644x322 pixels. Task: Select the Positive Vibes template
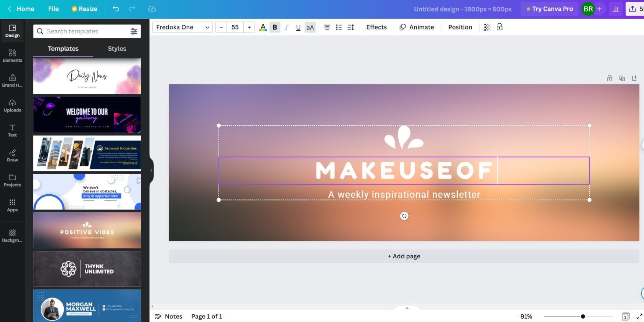click(87, 230)
